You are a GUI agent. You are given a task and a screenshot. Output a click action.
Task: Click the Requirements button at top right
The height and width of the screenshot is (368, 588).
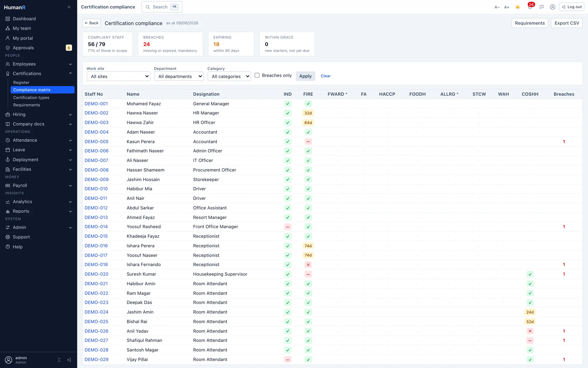pyautogui.click(x=529, y=23)
